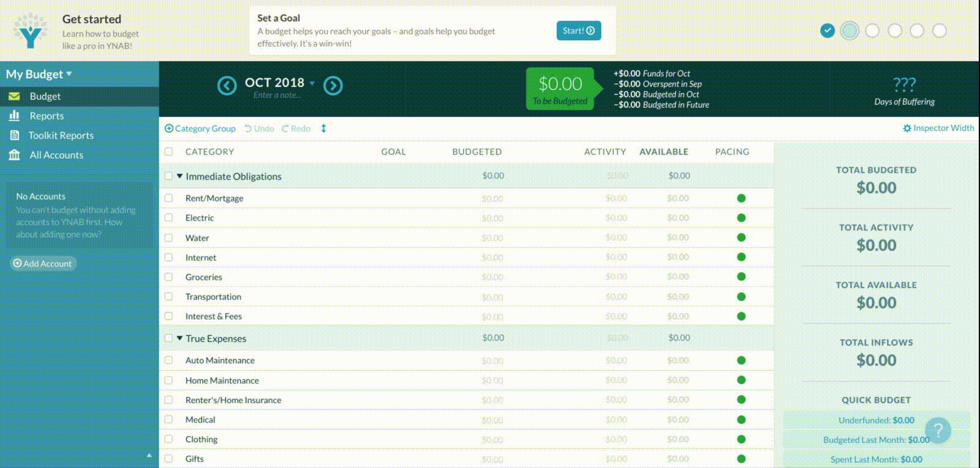980x468 pixels.
Task: Check the Rent/Mortgage category checkbox
Action: point(168,198)
